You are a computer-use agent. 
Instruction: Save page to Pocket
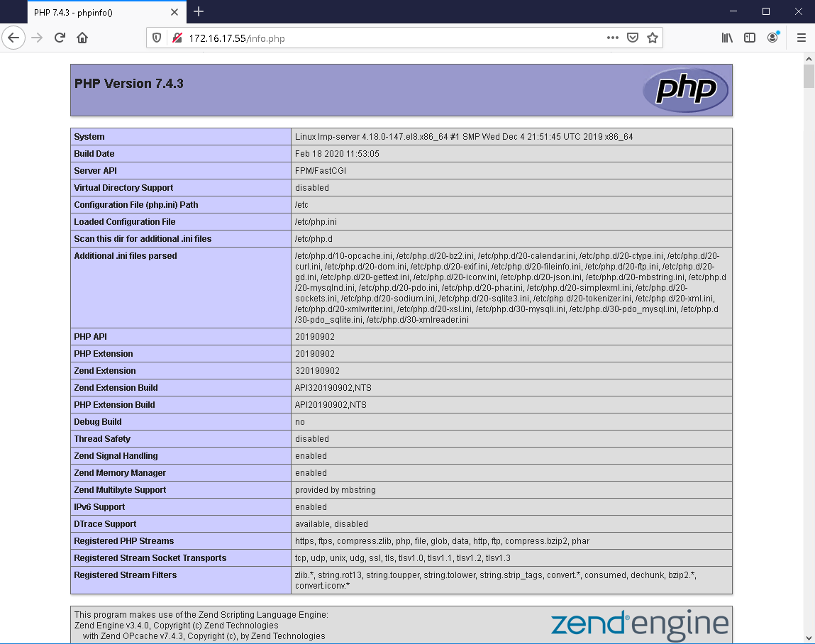coord(633,38)
